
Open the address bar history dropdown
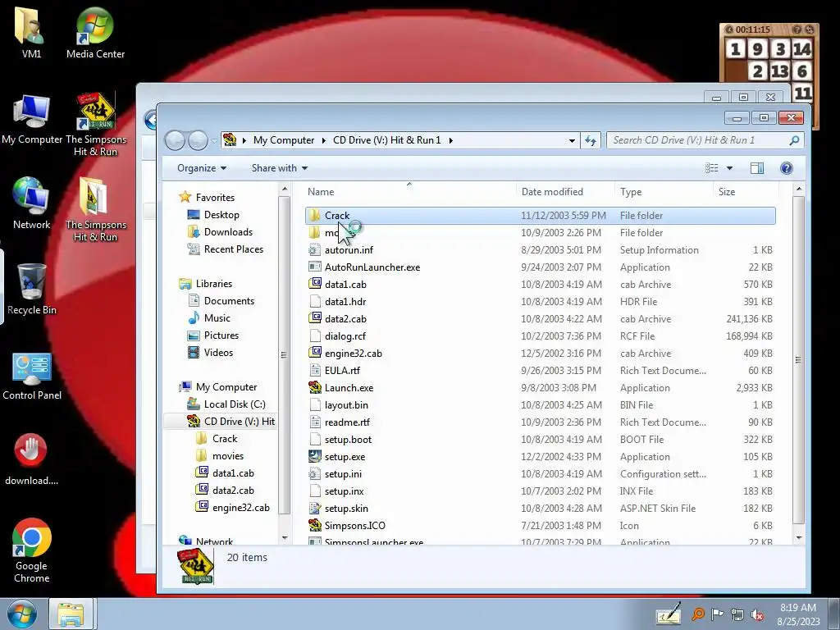click(x=572, y=140)
